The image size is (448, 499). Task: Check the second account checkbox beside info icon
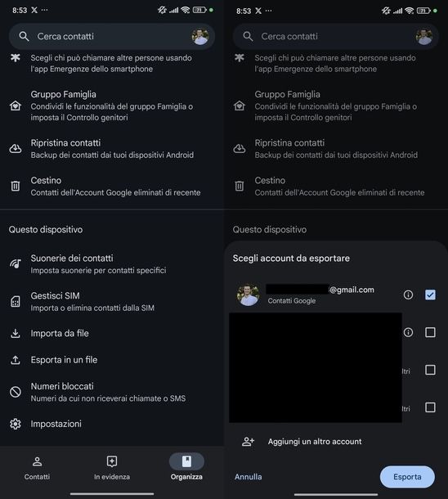[430, 332]
